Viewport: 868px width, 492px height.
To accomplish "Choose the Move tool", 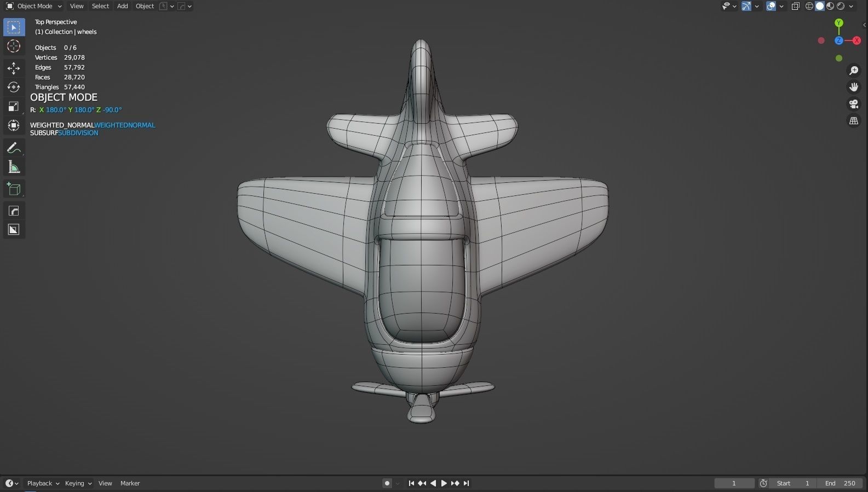I will coord(14,68).
